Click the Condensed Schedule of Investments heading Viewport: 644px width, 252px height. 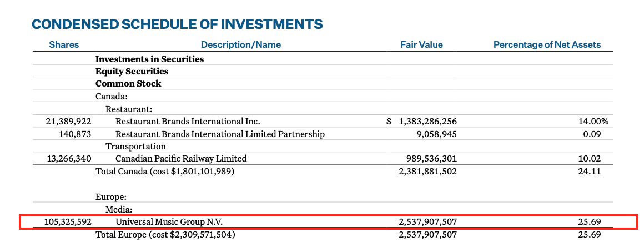[x=177, y=24]
